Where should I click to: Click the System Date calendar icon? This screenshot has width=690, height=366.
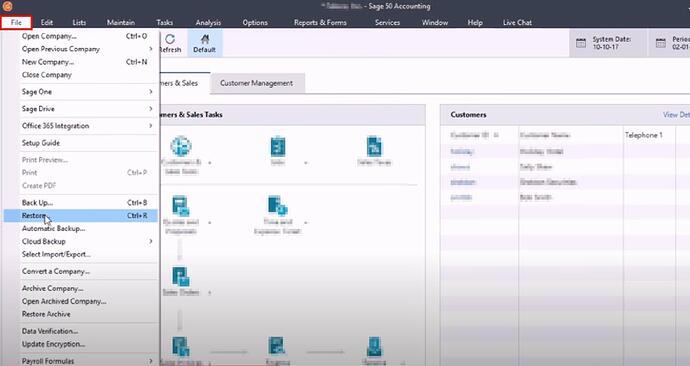coord(581,43)
